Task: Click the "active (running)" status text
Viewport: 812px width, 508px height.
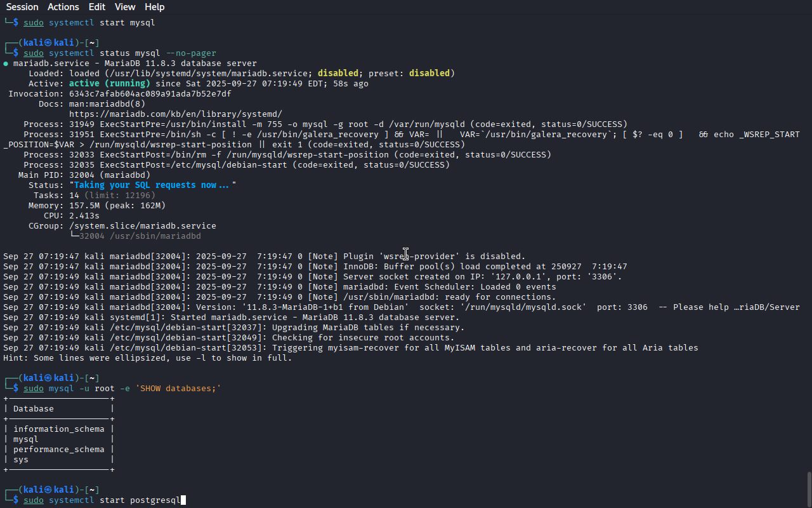Action: 110,84
